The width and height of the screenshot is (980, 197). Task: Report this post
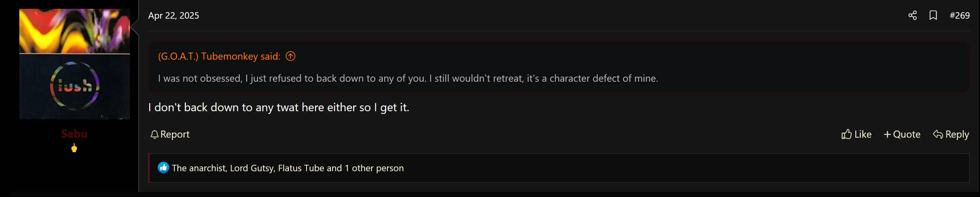[170, 134]
